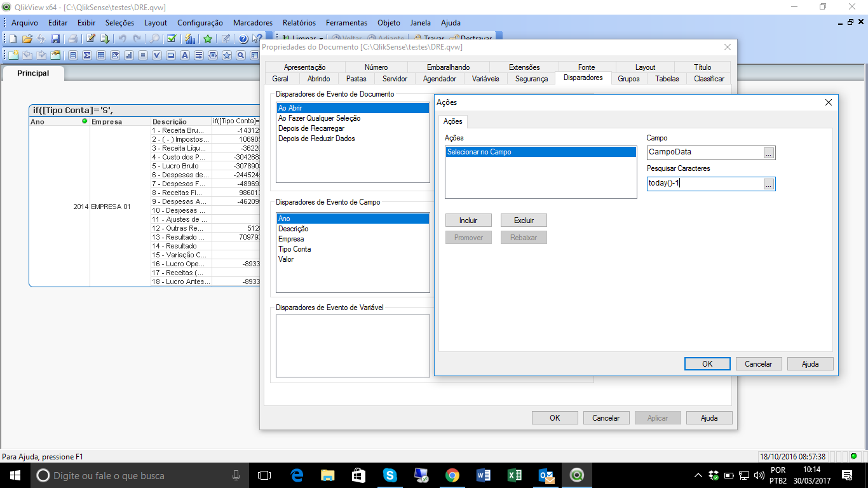
Task: Create a Chart with the bar chart icon
Action: (129, 55)
